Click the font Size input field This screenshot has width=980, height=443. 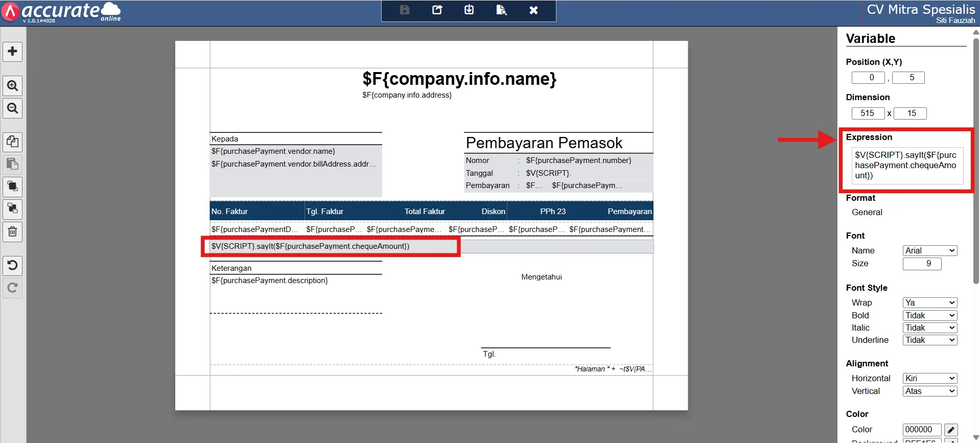pyautogui.click(x=922, y=264)
